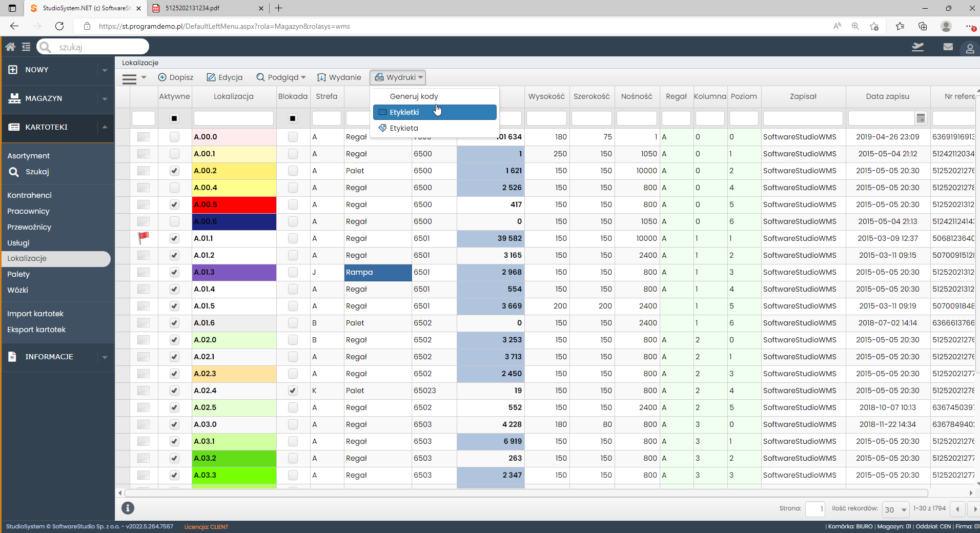Image resolution: width=980 pixels, height=533 pixels.
Task: Expand the MAGAZYN sidebar section
Action: [105, 98]
